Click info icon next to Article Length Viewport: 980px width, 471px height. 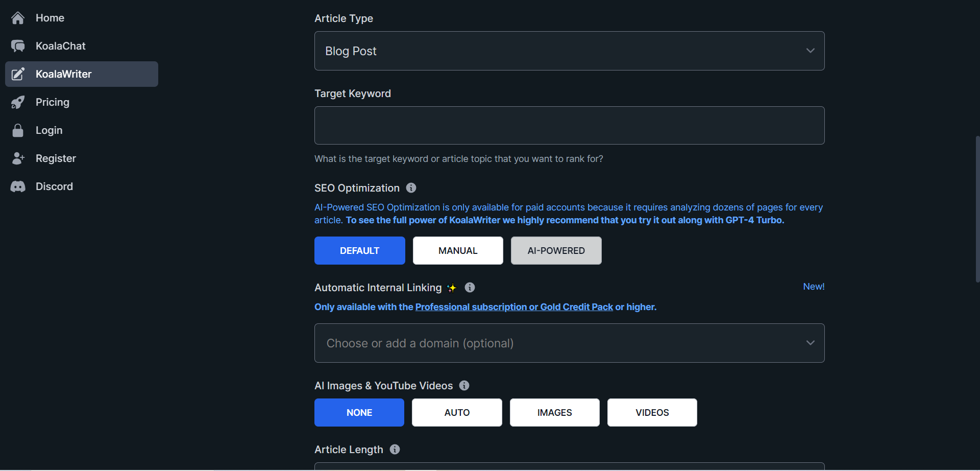[395, 450]
